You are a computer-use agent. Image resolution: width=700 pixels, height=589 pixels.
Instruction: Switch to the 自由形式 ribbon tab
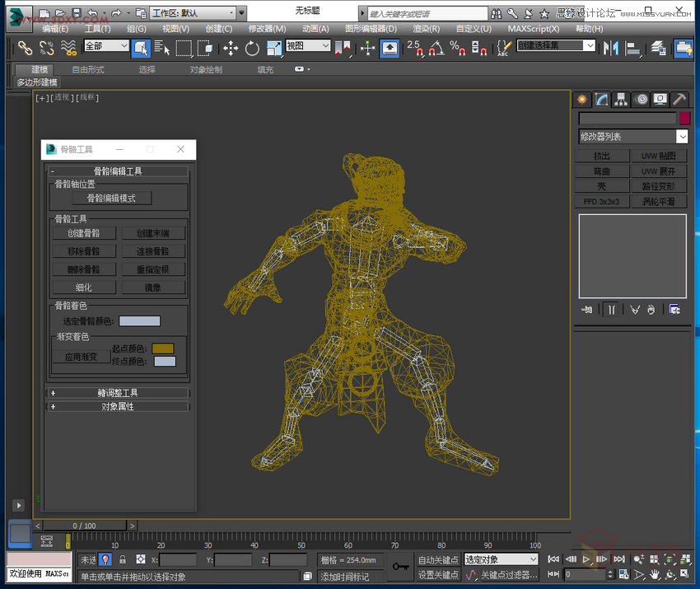(87, 70)
